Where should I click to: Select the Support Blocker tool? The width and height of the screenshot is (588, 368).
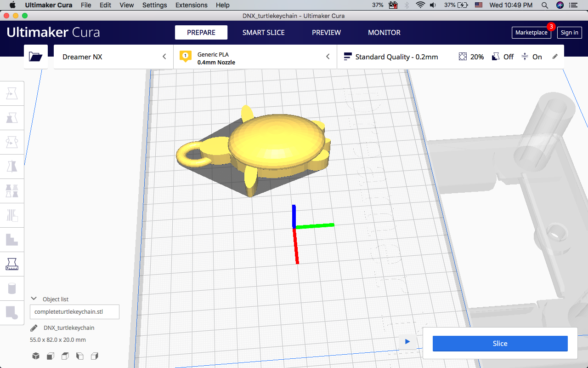click(x=12, y=215)
